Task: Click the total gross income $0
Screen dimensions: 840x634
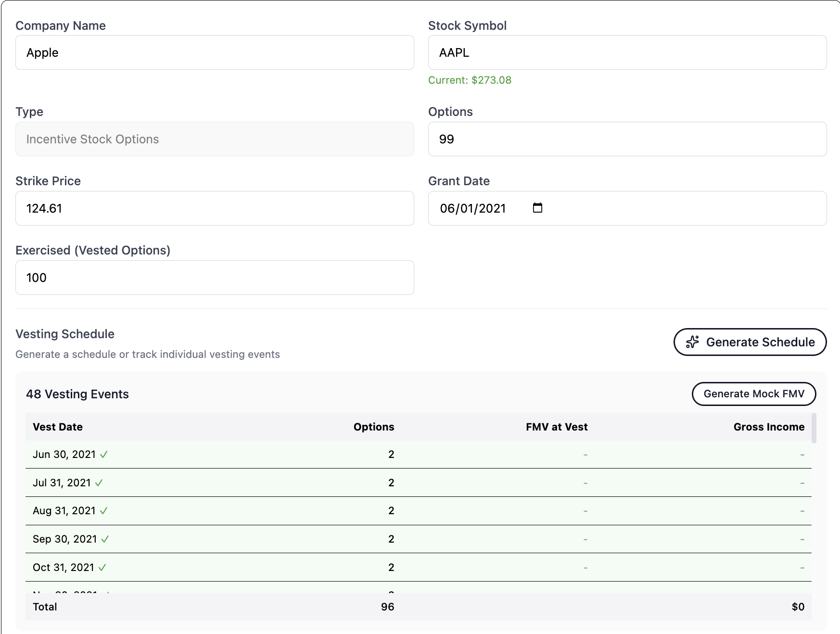Action: click(798, 607)
